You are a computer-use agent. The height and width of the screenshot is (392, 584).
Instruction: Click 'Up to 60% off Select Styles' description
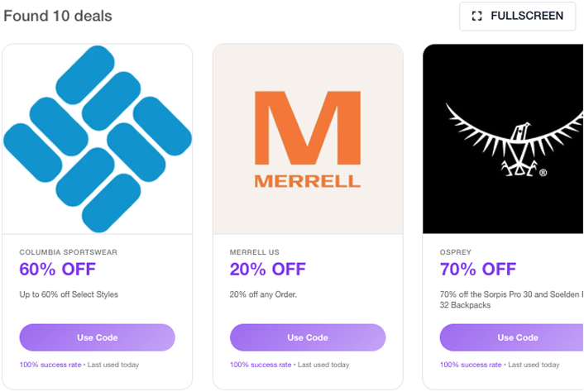point(69,294)
